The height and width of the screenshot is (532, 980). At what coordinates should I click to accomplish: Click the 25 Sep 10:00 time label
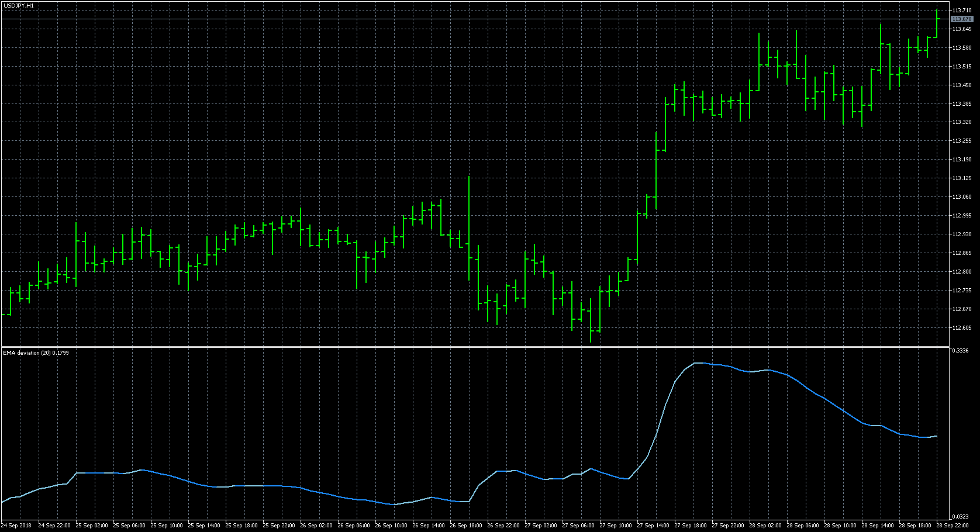tap(167, 526)
